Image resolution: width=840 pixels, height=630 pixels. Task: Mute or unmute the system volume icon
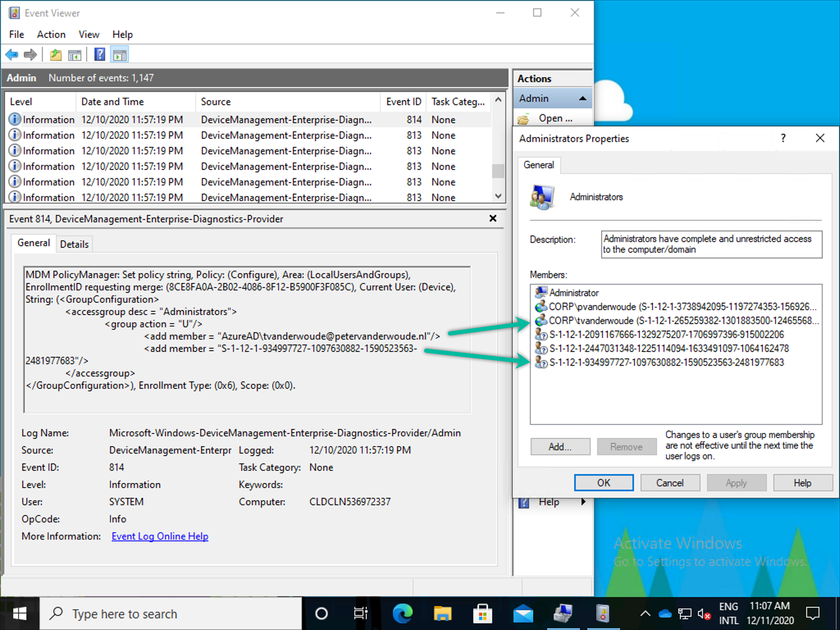[x=704, y=613]
